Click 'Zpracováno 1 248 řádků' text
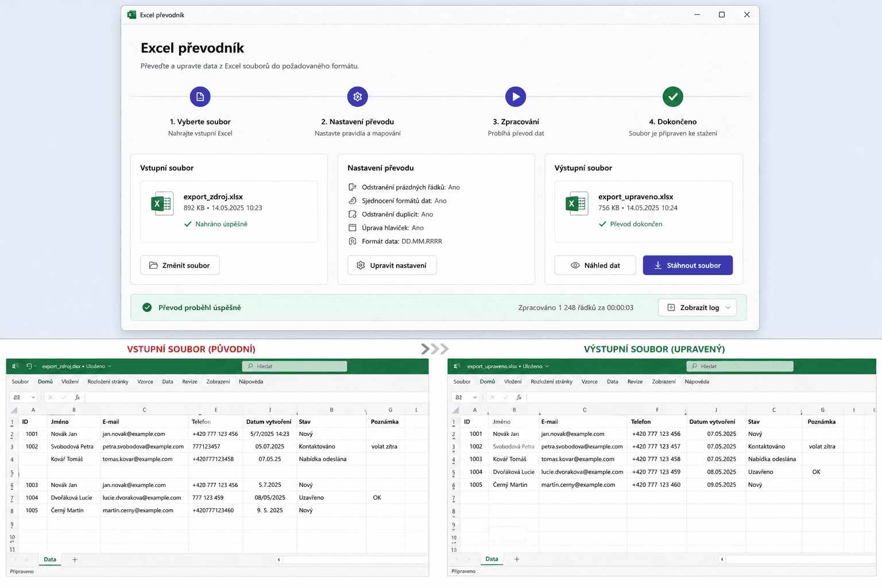The height and width of the screenshot is (588, 882). click(558, 308)
